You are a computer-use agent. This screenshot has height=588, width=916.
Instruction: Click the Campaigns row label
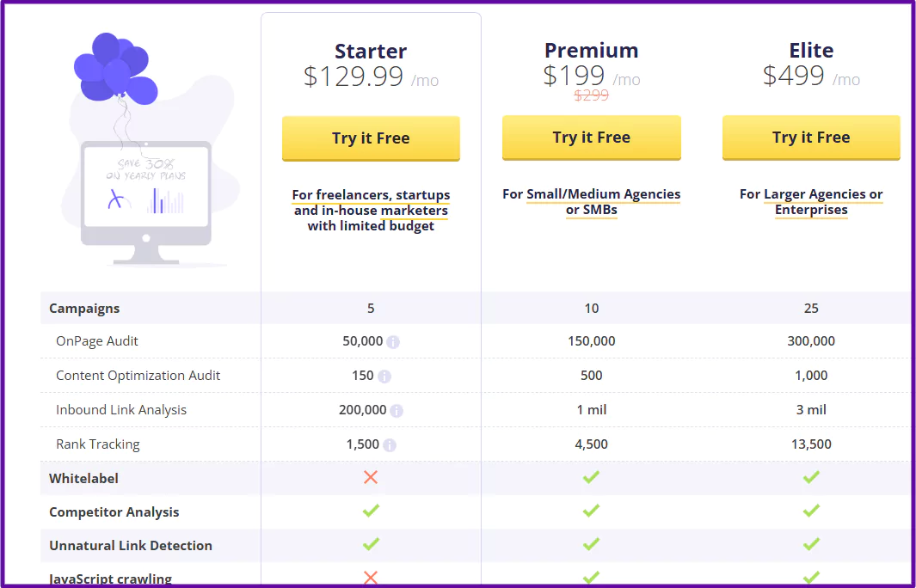84,309
